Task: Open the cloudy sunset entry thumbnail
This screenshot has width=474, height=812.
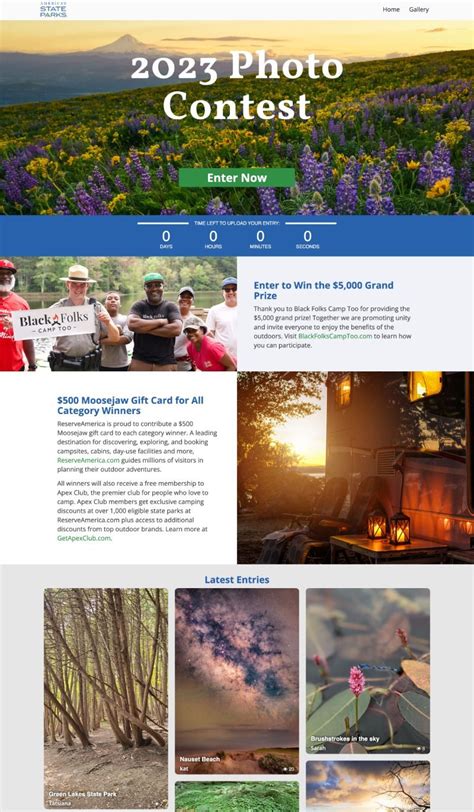Action: coord(368,786)
